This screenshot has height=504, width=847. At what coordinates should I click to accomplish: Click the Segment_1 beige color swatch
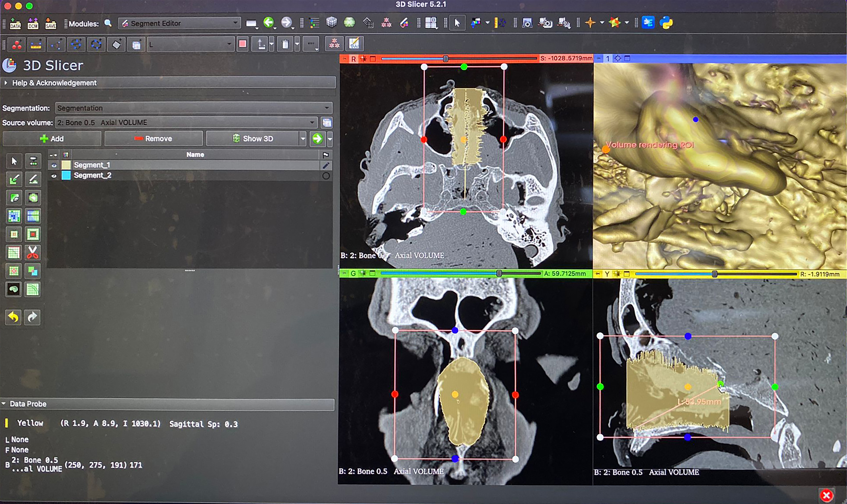point(66,165)
